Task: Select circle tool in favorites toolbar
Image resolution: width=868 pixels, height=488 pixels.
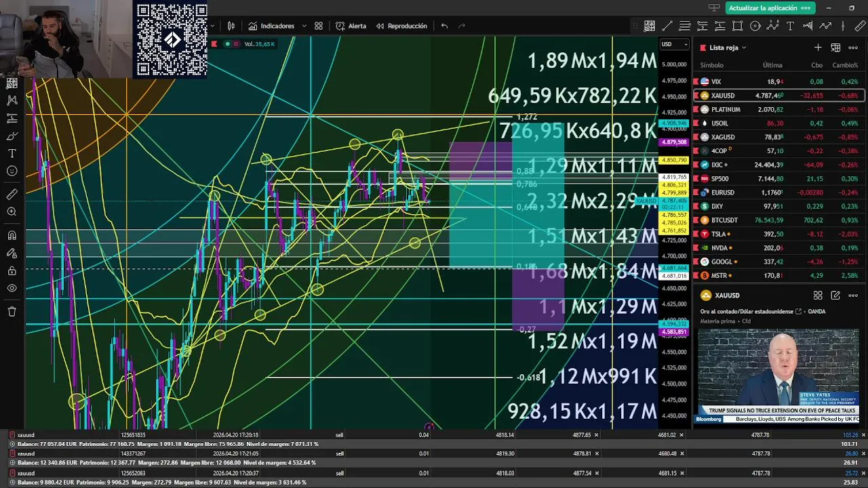Action: [x=755, y=26]
